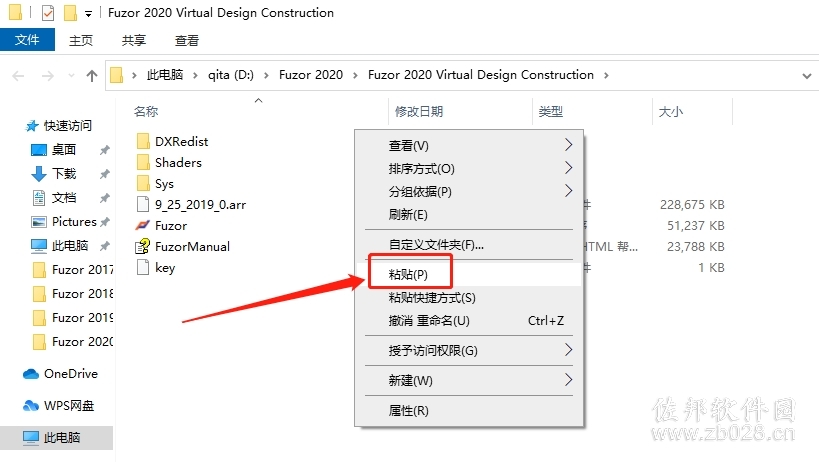Click the Desktop icon in sidebar
The image size is (819, 462).
point(39,150)
